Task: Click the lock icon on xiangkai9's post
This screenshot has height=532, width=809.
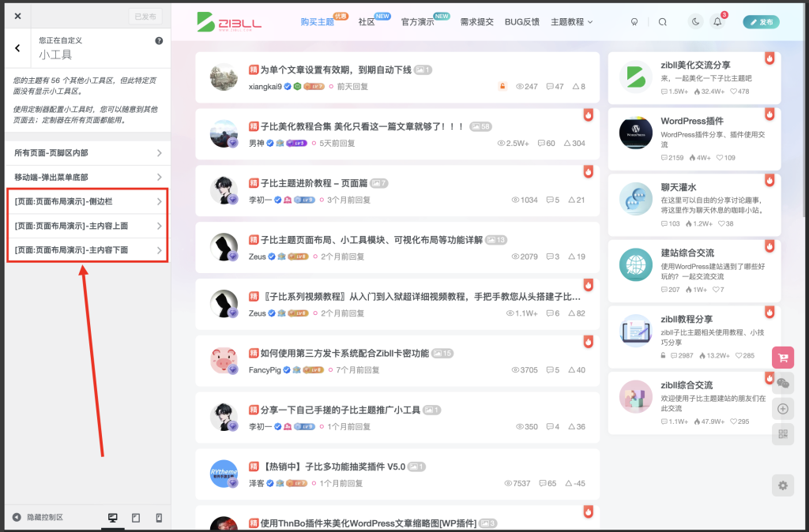Action: (x=502, y=86)
